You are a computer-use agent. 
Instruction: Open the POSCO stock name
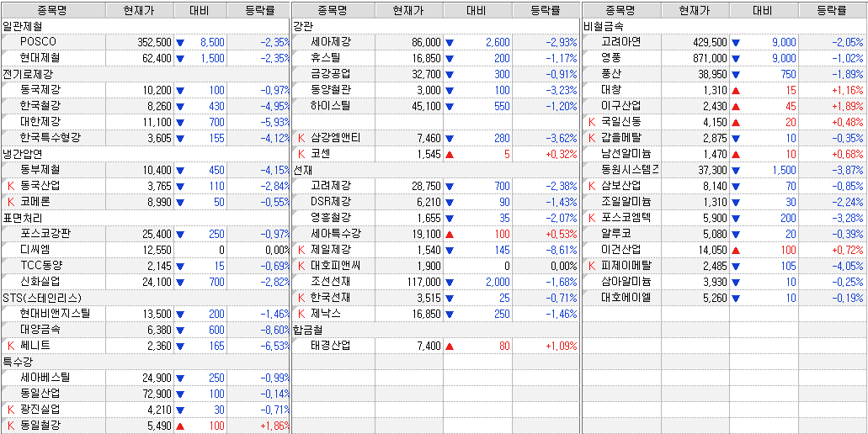[38, 42]
